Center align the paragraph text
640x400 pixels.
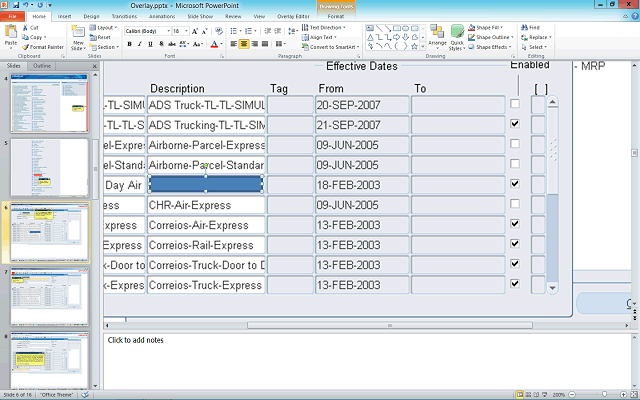(246, 44)
